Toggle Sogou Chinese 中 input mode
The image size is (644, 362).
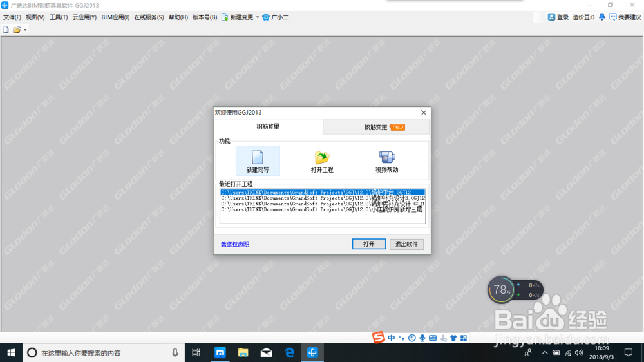391,338
